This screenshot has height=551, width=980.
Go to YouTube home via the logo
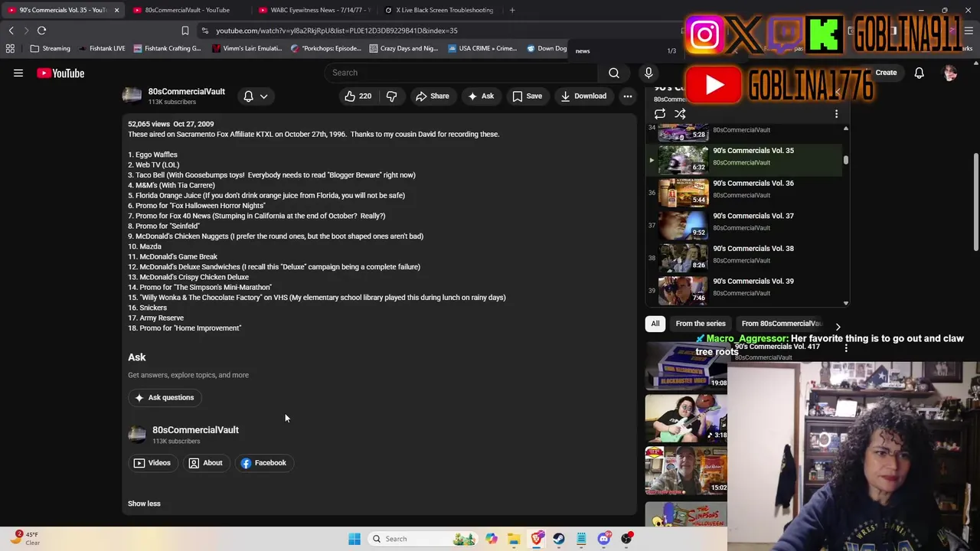pos(60,73)
